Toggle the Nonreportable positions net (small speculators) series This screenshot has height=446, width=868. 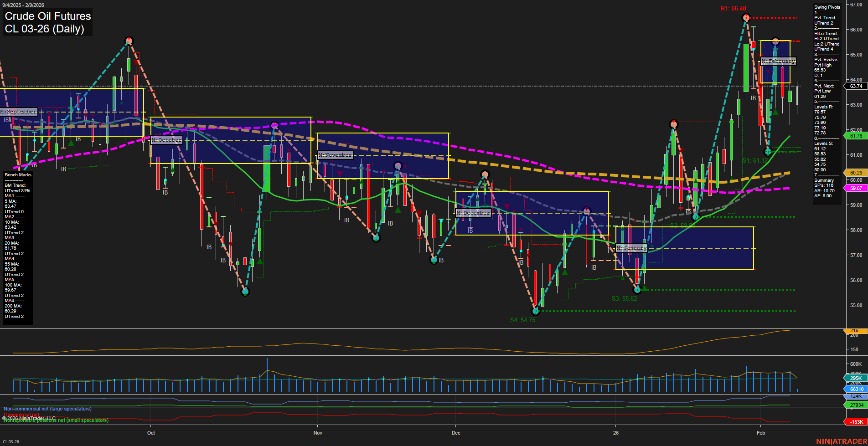pyautogui.click(x=56, y=420)
